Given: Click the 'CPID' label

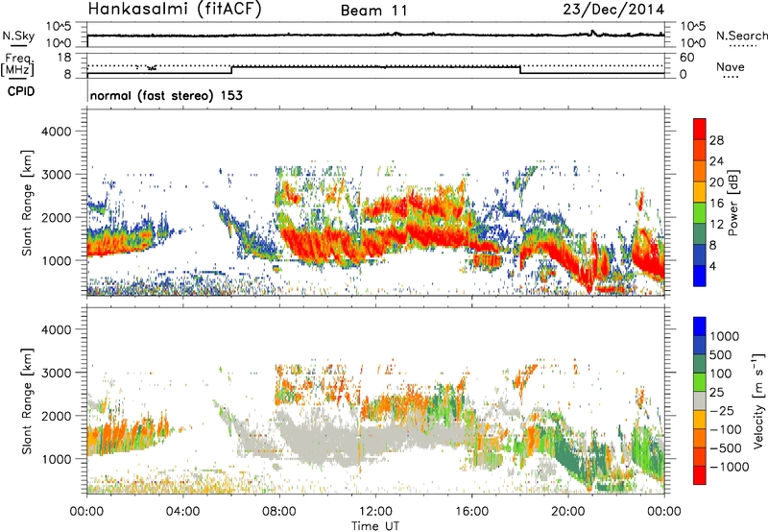Looking at the screenshot, I should pyautogui.click(x=21, y=91).
